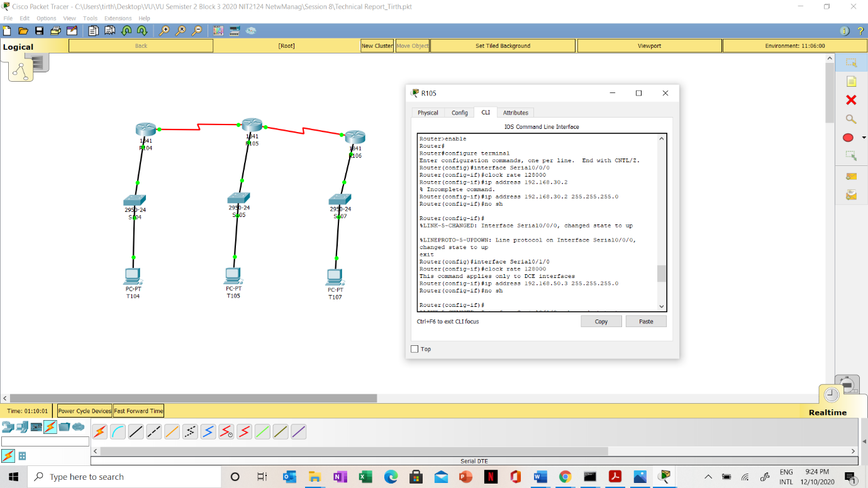Expand the shape drawing dropdown arrow
The height and width of the screenshot is (488, 868).
pos(864,138)
